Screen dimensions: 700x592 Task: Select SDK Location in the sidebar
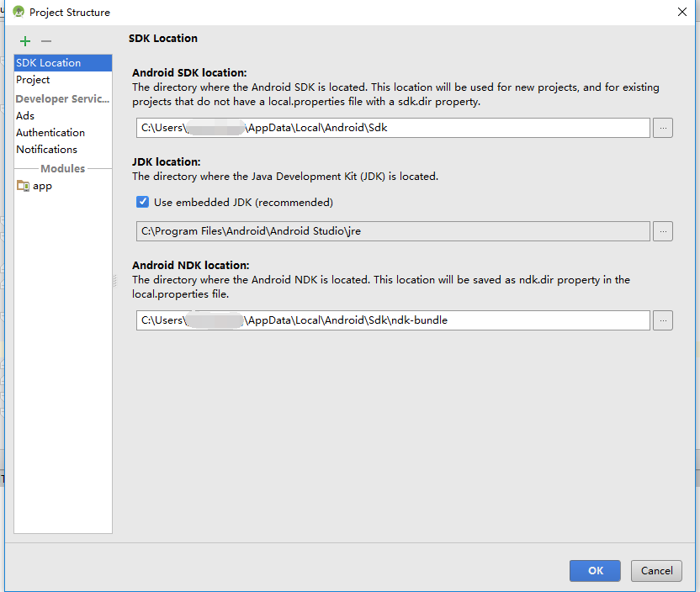(x=63, y=63)
